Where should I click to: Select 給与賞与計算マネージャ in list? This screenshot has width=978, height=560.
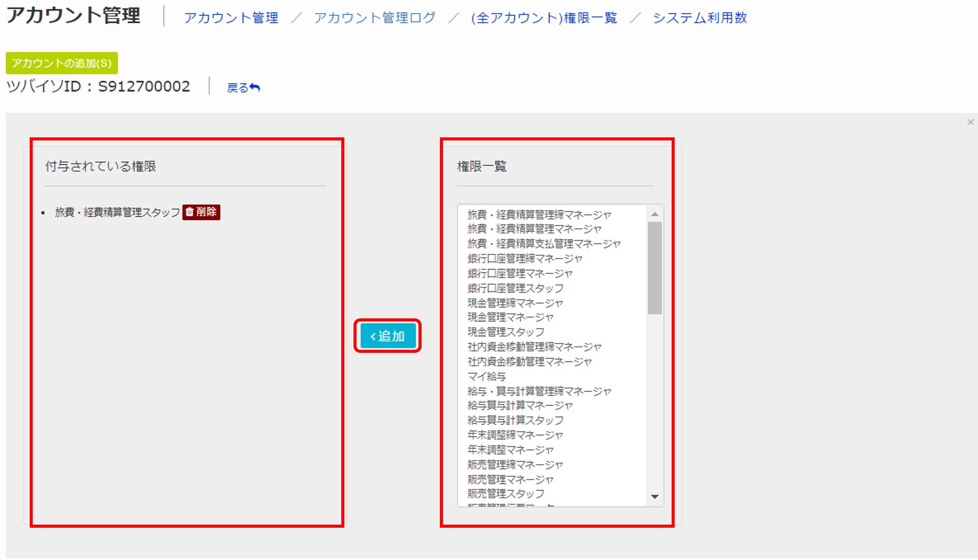[520, 406]
